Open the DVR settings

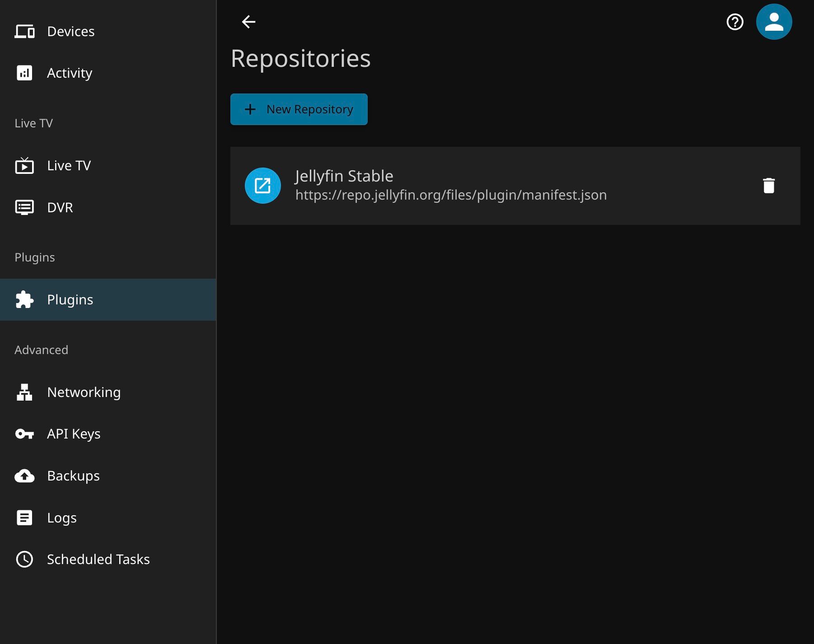pos(108,207)
